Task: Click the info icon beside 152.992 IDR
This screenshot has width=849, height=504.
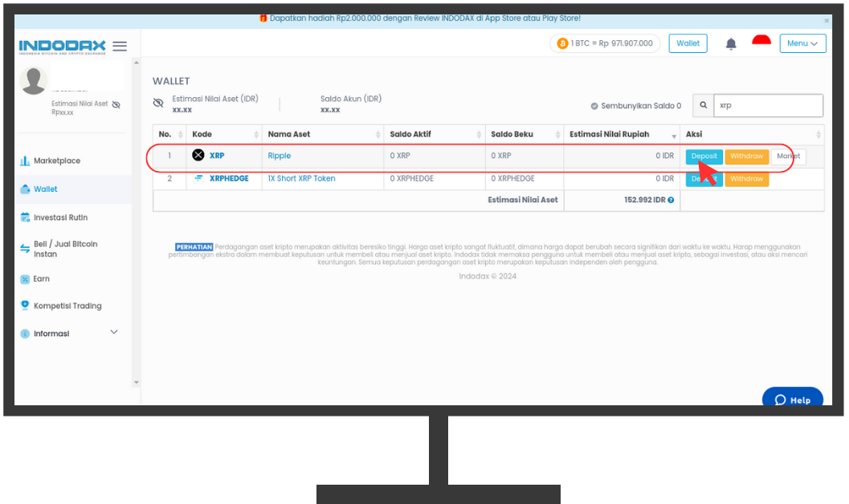Action: pos(671,200)
